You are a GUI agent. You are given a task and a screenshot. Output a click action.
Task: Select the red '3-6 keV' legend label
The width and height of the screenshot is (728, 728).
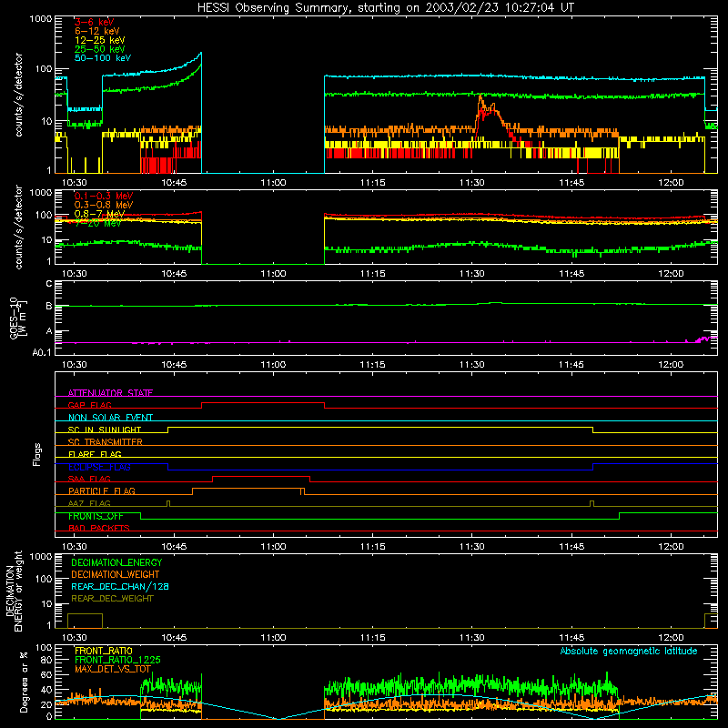(94, 22)
